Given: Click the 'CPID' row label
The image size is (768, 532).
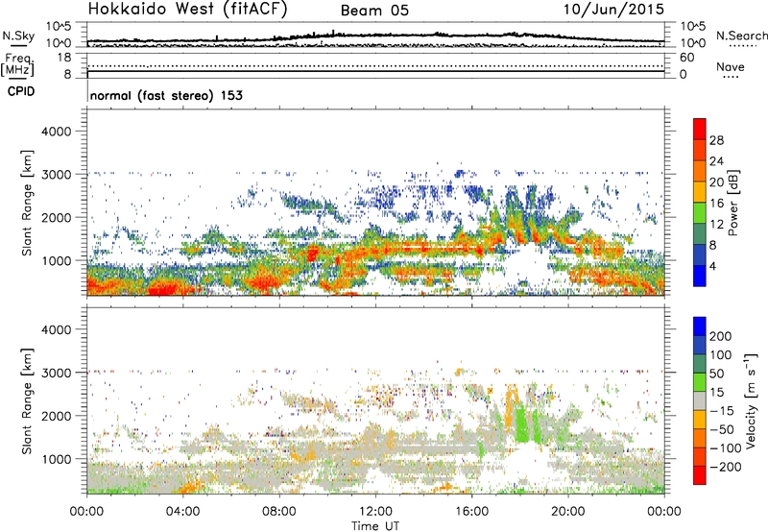Looking at the screenshot, I should tap(21, 91).
